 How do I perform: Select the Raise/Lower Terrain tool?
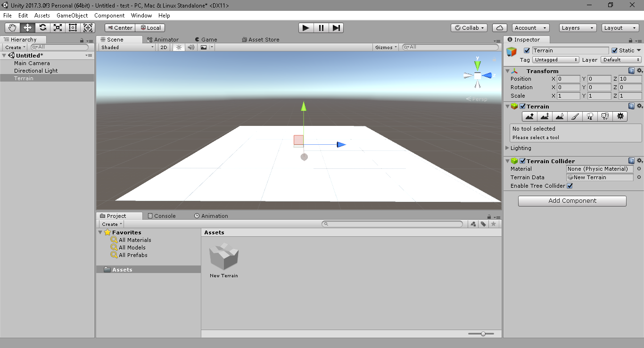529,116
